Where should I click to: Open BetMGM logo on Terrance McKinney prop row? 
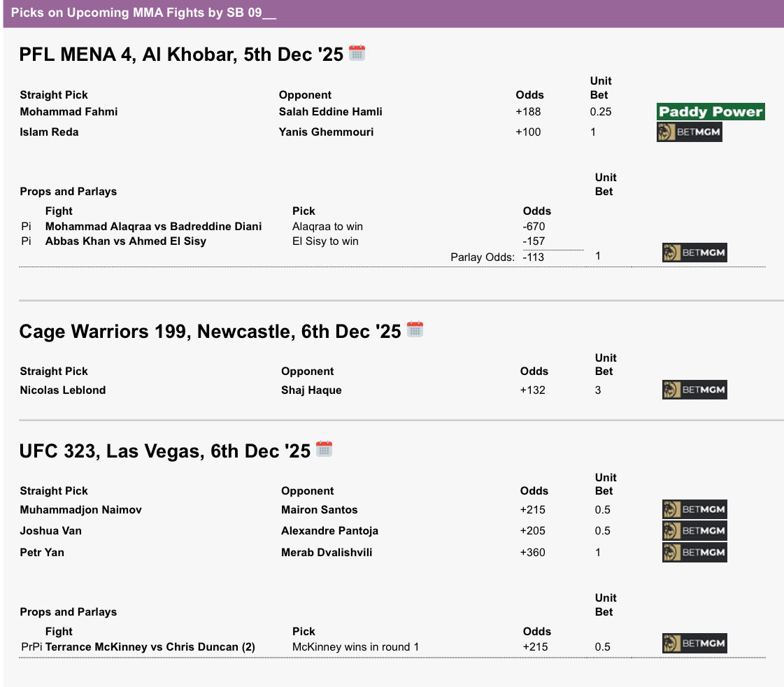694,644
